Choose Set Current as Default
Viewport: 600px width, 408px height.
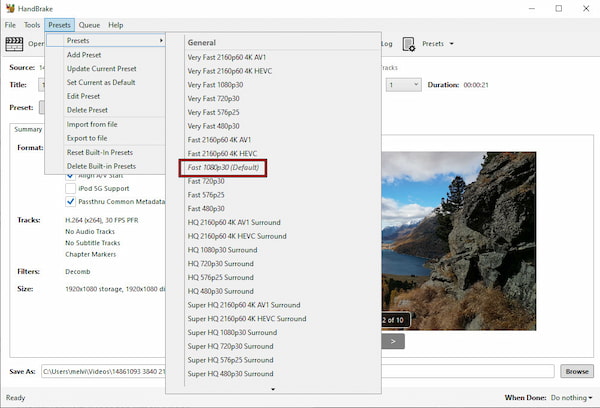[x=101, y=83]
